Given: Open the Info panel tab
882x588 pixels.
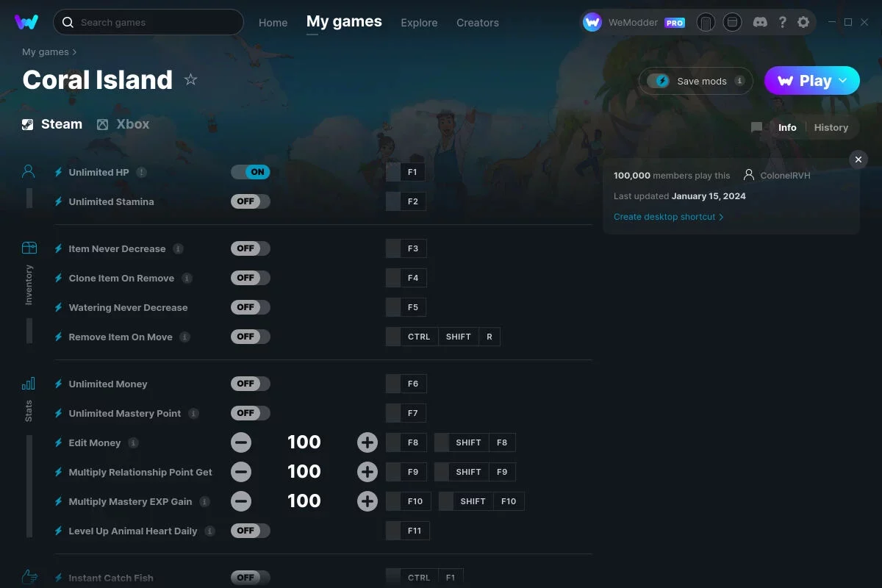Looking at the screenshot, I should point(787,127).
